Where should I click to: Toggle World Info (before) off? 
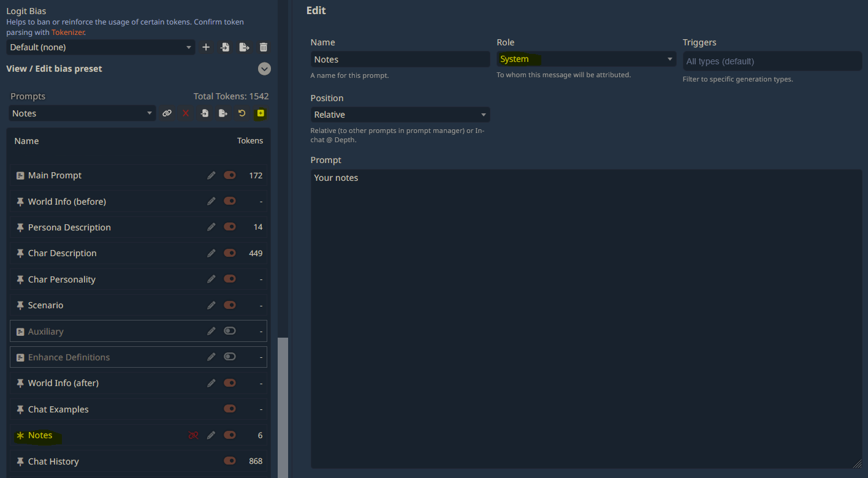tap(230, 201)
